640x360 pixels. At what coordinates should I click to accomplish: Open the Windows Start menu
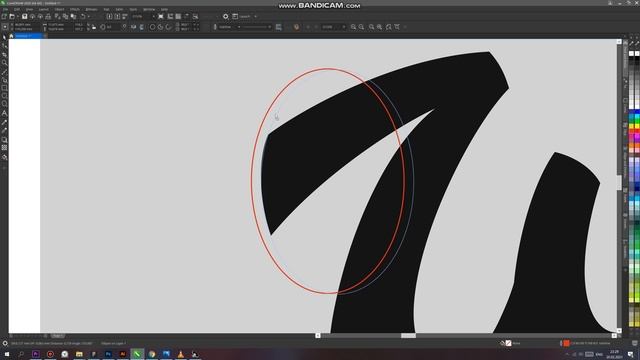[x=7, y=354]
